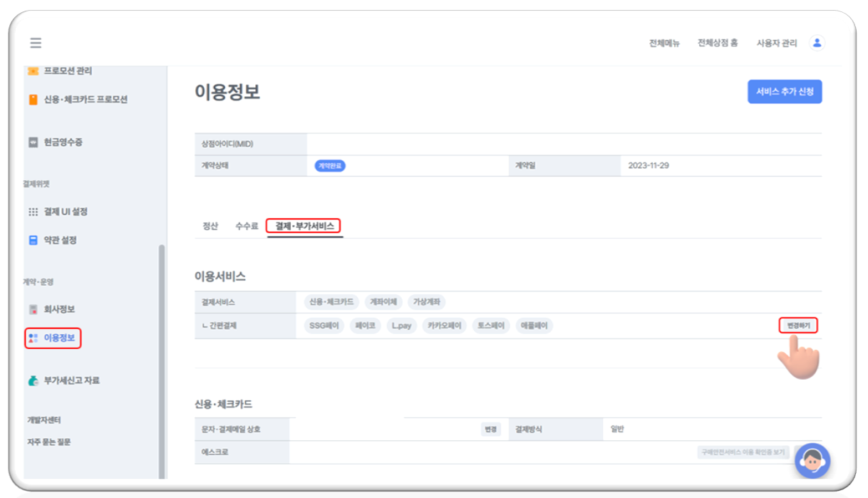Open 이용정보 in the sidebar
Viewport: 868px width, 498px height.
point(53,338)
